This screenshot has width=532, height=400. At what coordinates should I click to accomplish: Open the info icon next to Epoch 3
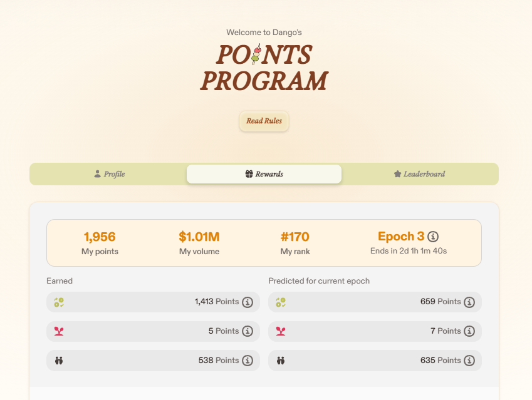[433, 237]
